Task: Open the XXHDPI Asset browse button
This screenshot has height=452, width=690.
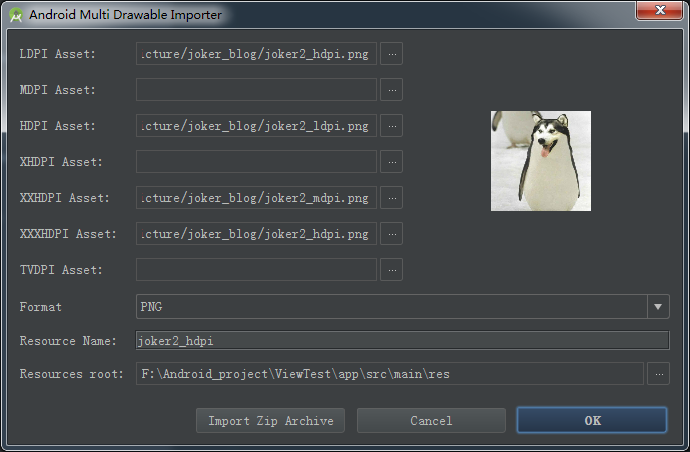Action: point(392,198)
